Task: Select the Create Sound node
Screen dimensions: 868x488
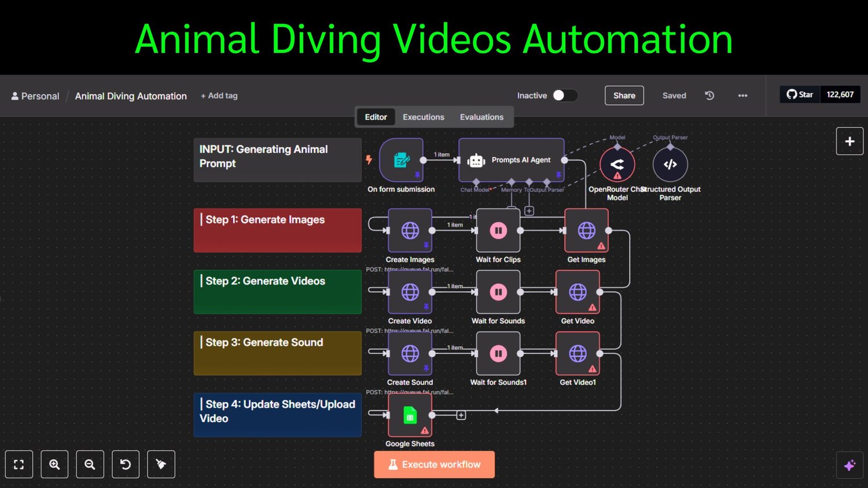Action: tap(410, 353)
